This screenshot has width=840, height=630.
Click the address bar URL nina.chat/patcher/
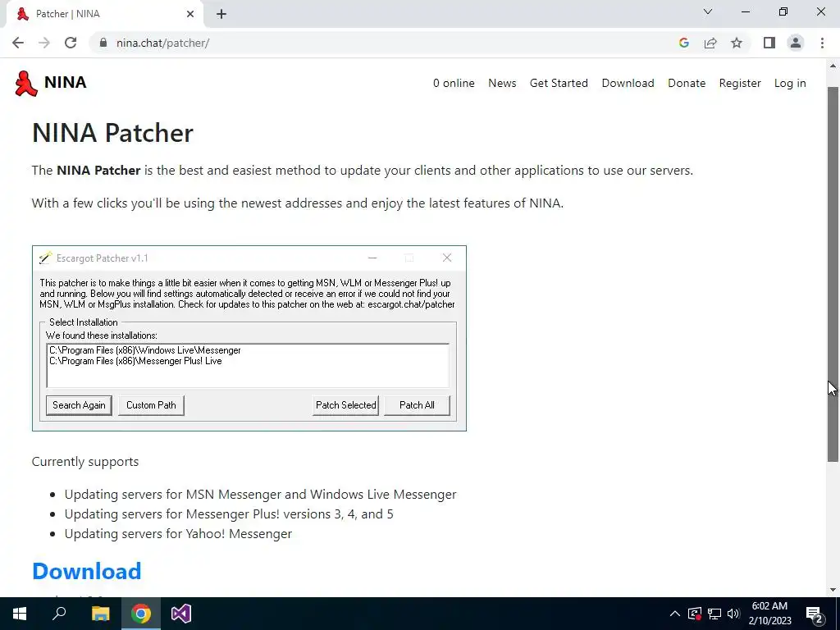(x=163, y=43)
